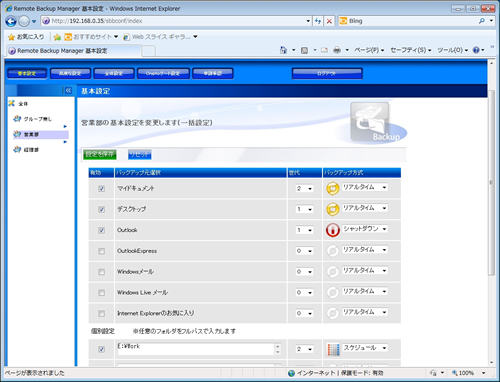
Task: Click the ログアウト button
Action: tap(327, 73)
